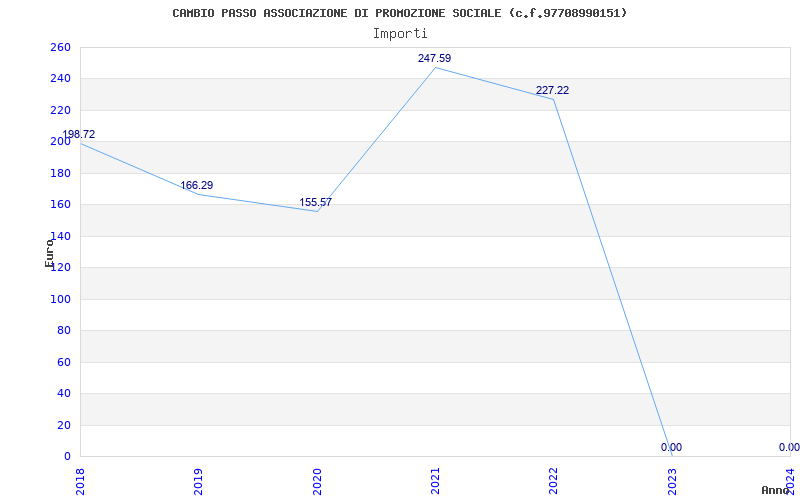Click the 60 y-axis tick label

[63, 362]
